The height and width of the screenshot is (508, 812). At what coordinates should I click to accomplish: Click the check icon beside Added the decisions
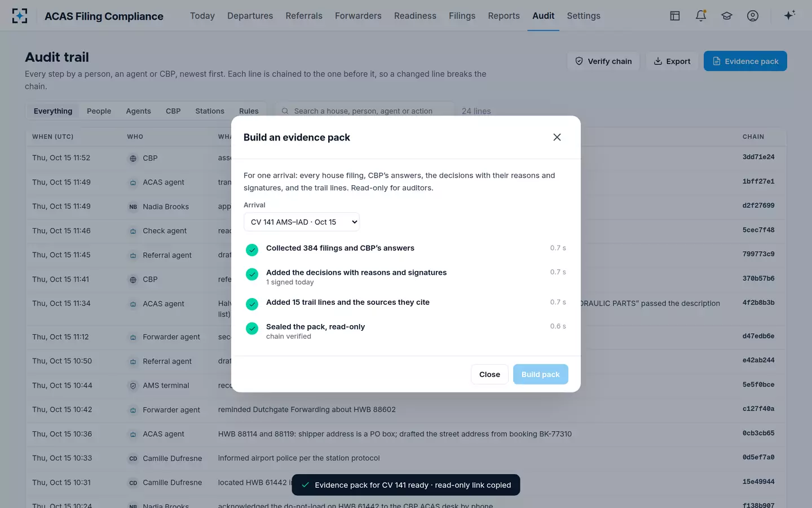[x=252, y=274]
